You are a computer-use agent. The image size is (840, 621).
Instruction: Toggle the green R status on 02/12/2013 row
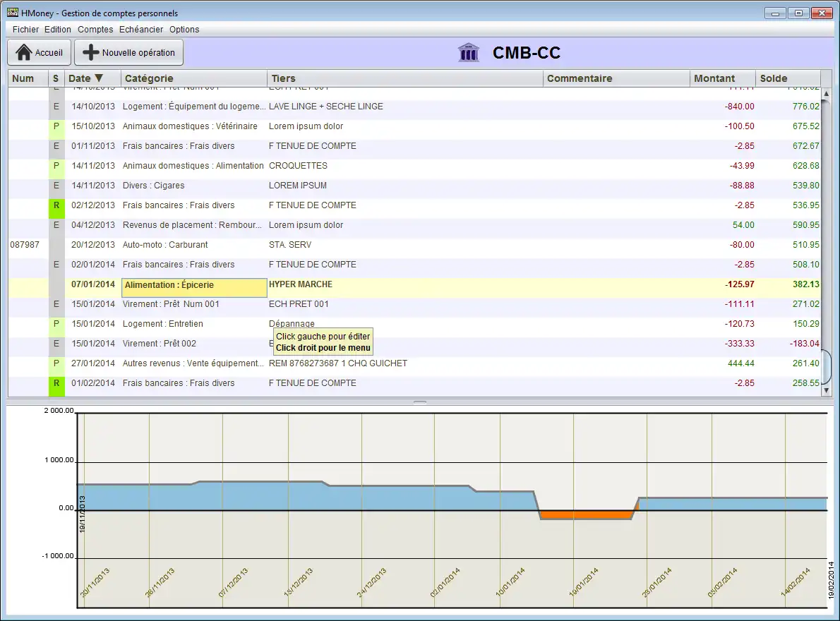(x=56, y=205)
